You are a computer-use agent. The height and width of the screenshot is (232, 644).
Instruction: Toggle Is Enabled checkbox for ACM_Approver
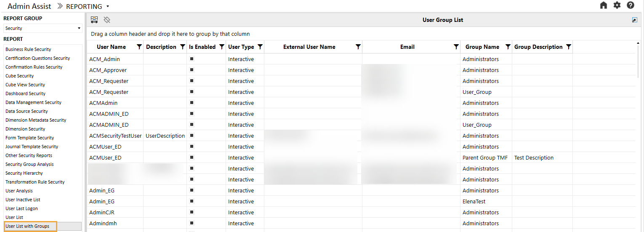tap(192, 69)
